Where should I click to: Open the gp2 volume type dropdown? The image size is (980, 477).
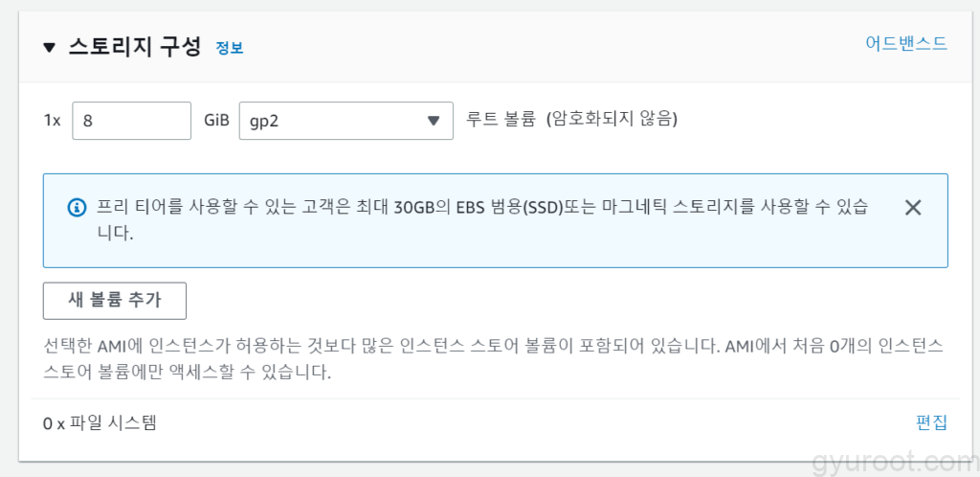coord(345,121)
